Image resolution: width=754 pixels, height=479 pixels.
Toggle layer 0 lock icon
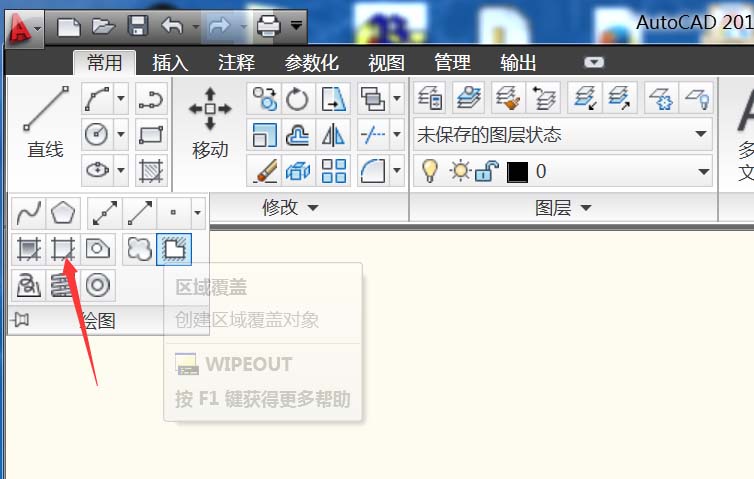tap(487, 171)
